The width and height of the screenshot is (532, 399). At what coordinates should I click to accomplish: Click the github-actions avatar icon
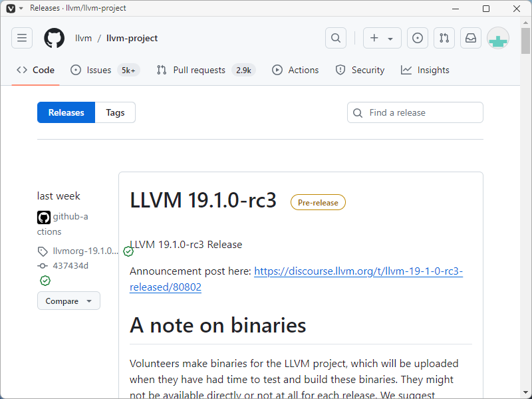pyautogui.click(x=44, y=217)
